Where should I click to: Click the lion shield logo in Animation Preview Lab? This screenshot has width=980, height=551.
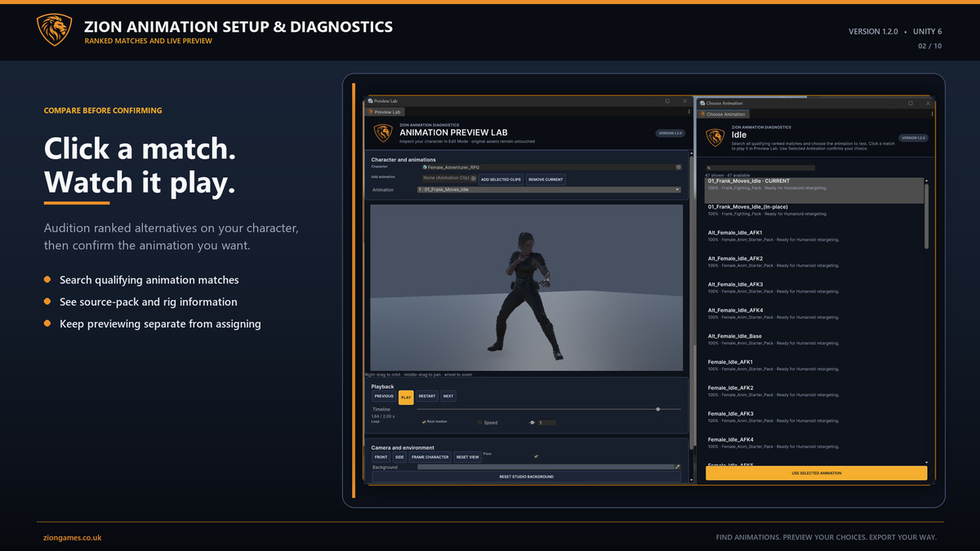click(382, 134)
